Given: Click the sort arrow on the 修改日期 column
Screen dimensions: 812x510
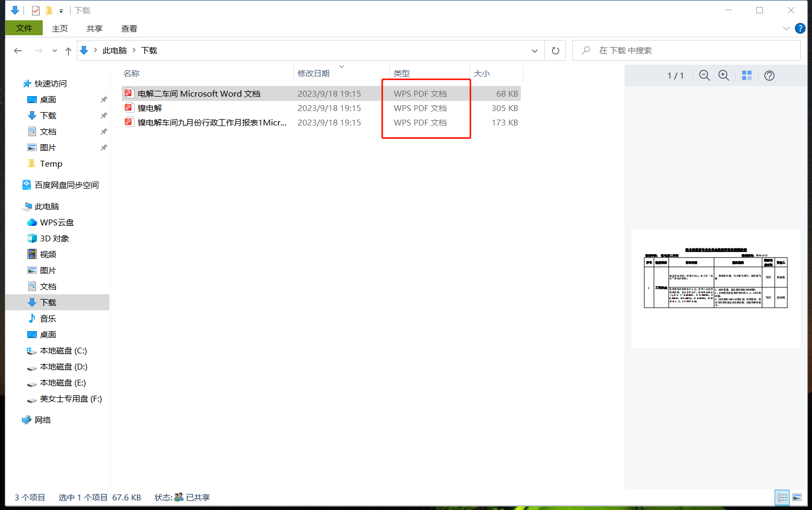Looking at the screenshot, I should (x=341, y=66).
